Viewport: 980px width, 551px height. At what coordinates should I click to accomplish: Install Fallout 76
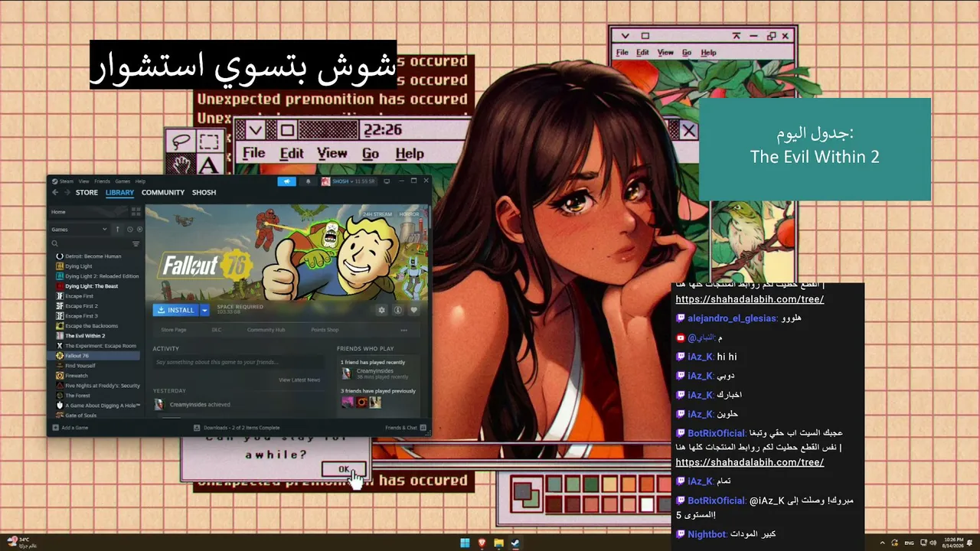point(176,310)
